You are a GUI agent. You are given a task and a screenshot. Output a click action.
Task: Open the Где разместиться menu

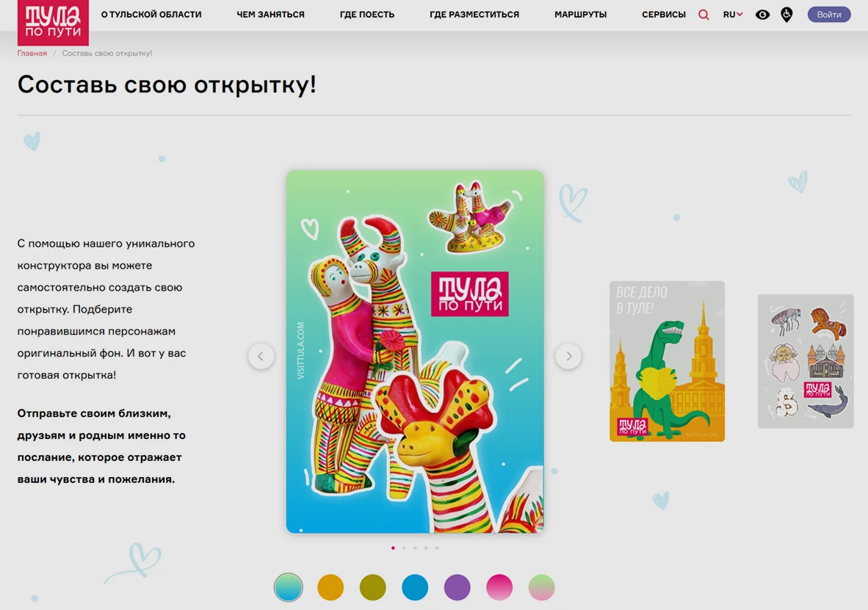(x=474, y=15)
